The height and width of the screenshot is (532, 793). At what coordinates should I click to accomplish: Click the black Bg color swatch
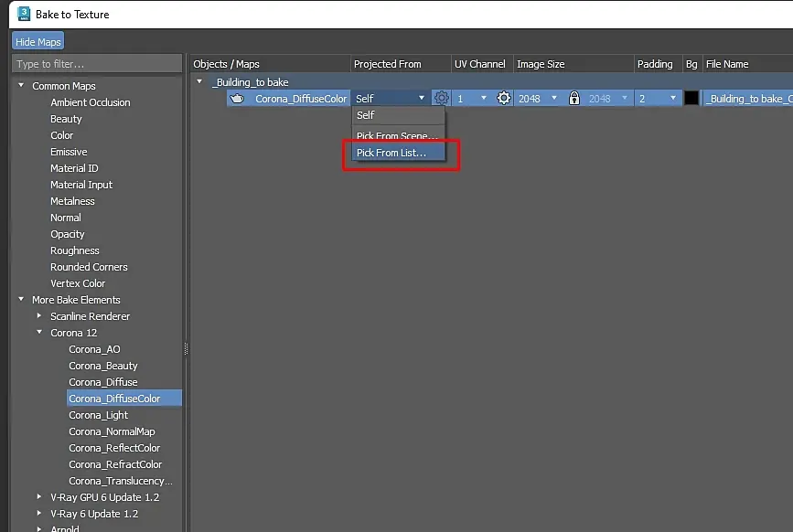(x=691, y=98)
